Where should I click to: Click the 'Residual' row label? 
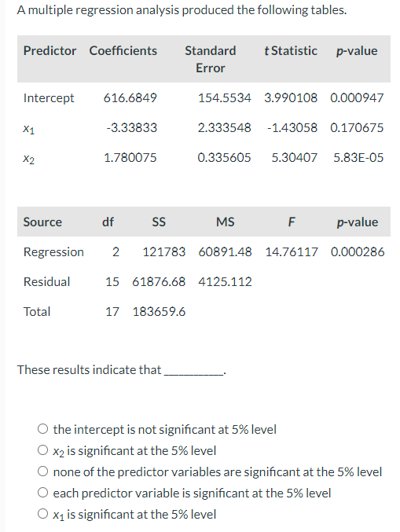pos(47,281)
